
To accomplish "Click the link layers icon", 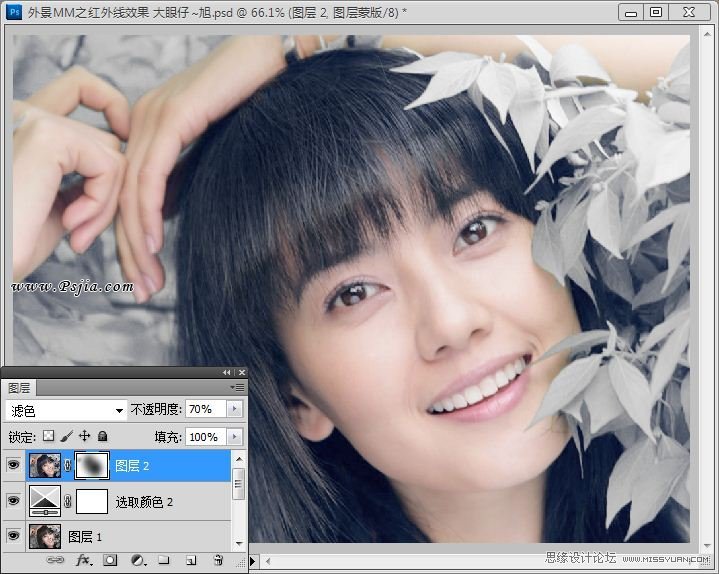I will pyautogui.click(x=56, y=561).
